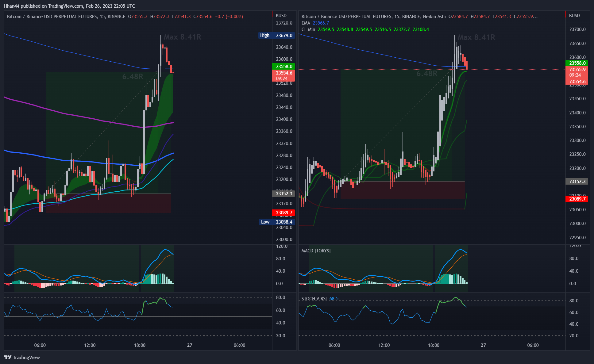This screenshot has width=594, height=364.
Task: Click the 12:00 time label on right chart
Action: coord(384,345)
